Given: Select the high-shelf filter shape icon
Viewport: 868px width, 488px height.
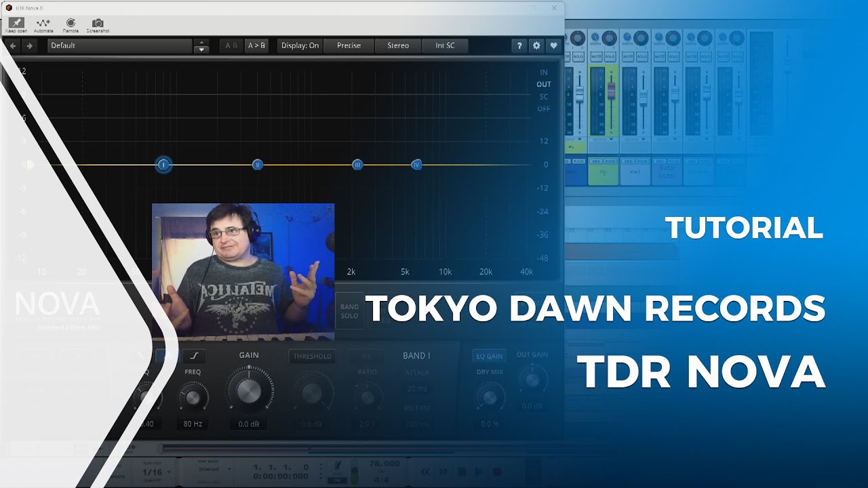Looking at the screenshot, I should 194,357.
